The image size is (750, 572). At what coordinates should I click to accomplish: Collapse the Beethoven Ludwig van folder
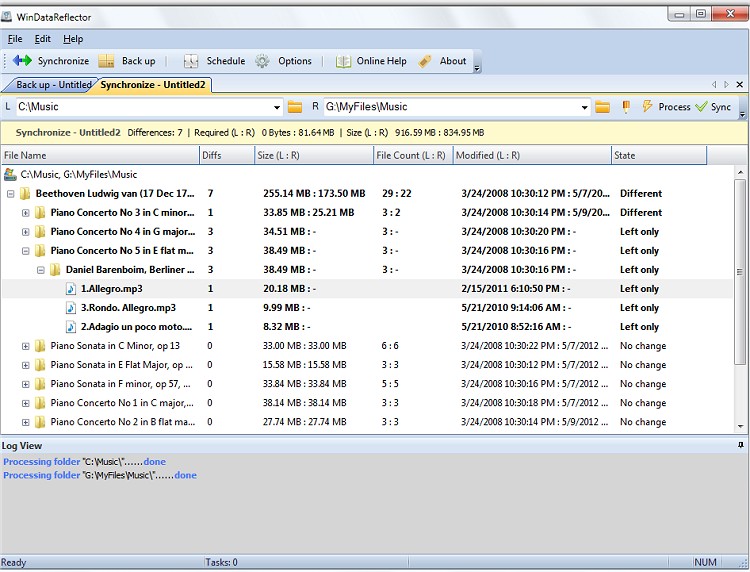click(x=11, y=194)
